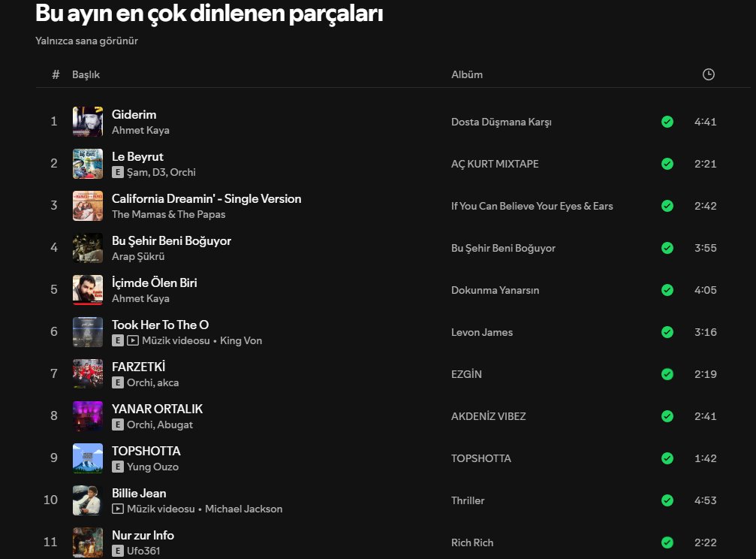This screenshot has height=559, width=756.
Task: Open Levon James album
Action: click(x=482, y=332)
